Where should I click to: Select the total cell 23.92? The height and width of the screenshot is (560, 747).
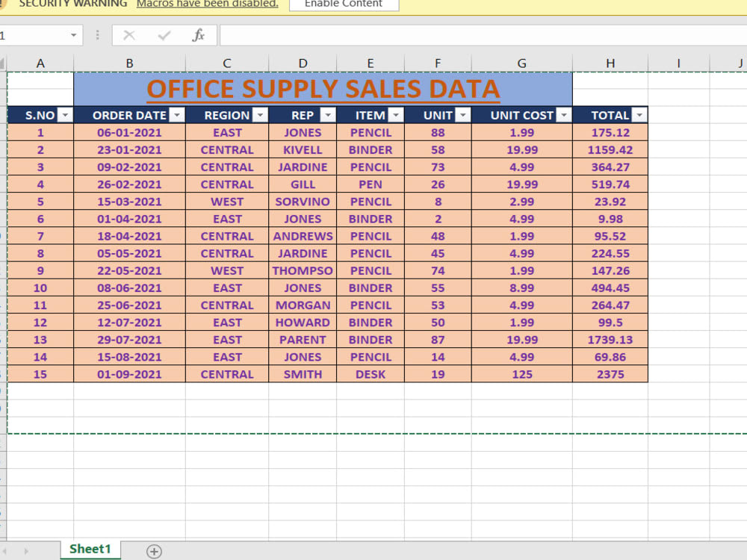click(610, 202)
